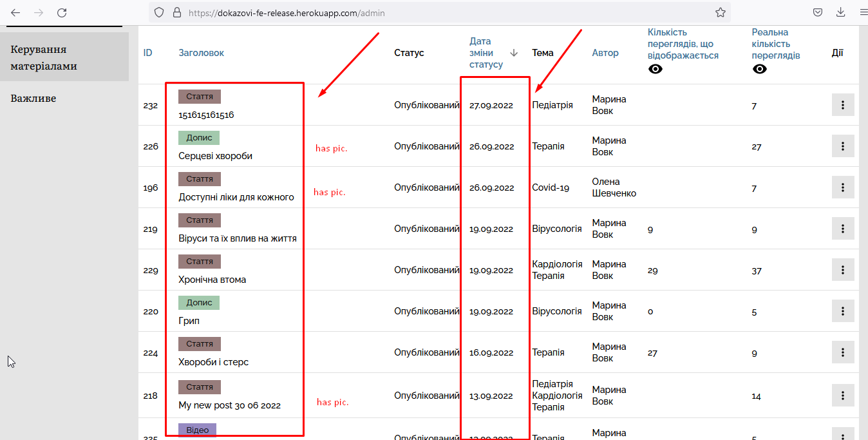Image resolution: width=868 pixels, height=440 pixels.
Task: Click ID cell 196
Action: coord(150,187)
